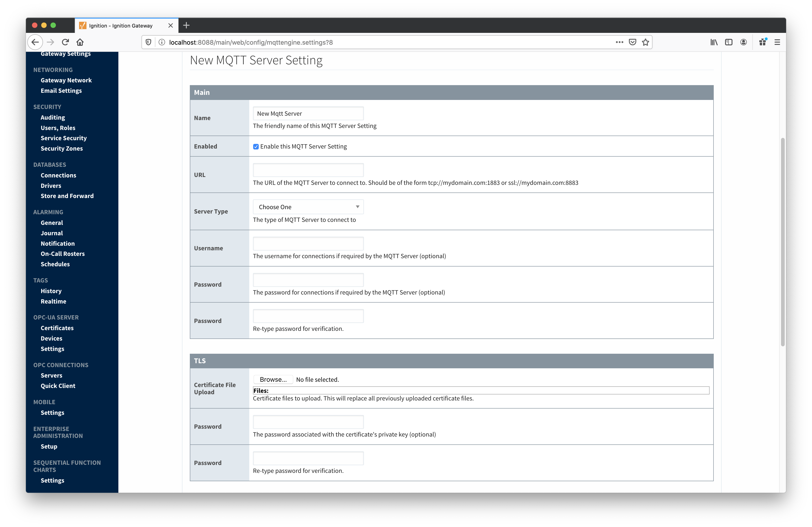Open Gateway Settings at sidebar top
Screen dimensions: 812x527
pos(65,54)
